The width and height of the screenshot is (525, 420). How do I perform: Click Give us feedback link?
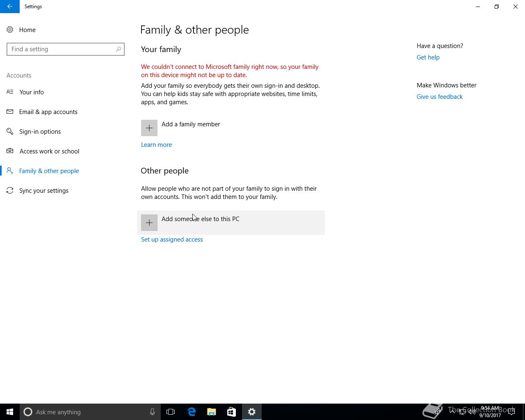pyautogui.click(x=439, y=97)
